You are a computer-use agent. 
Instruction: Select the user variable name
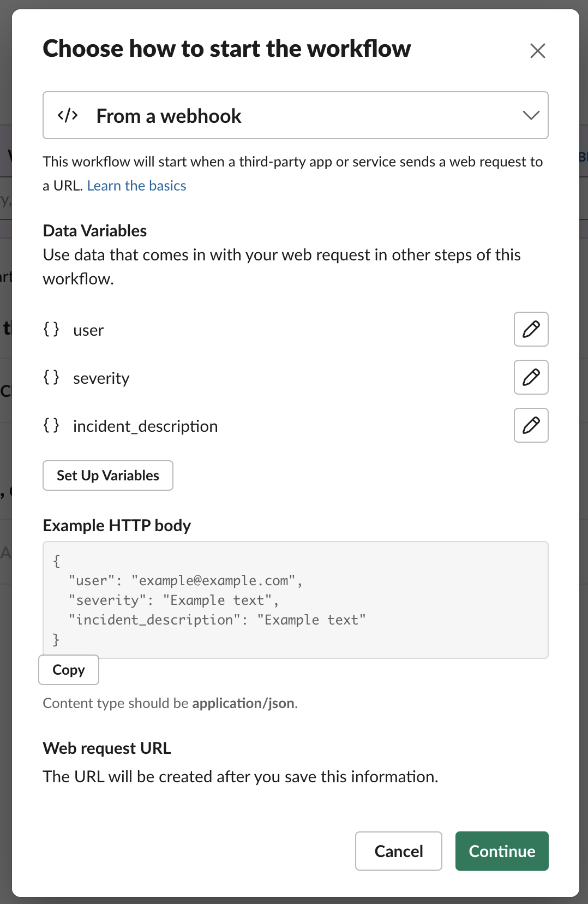[x=88, y=330]
